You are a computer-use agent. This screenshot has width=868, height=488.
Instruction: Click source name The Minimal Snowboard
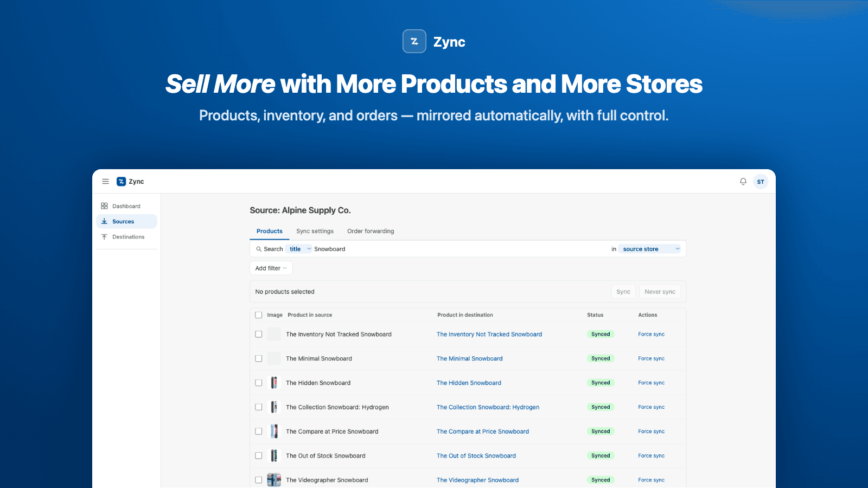click(319, 358)
